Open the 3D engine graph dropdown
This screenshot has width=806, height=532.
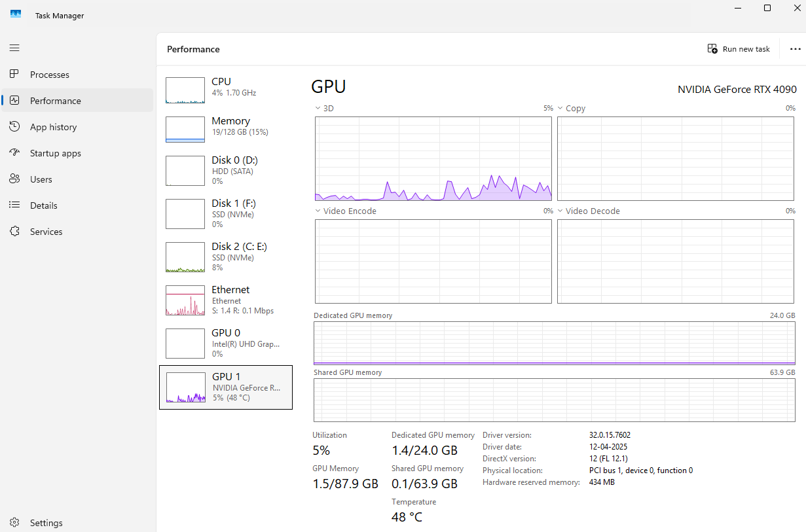point(318,108)
